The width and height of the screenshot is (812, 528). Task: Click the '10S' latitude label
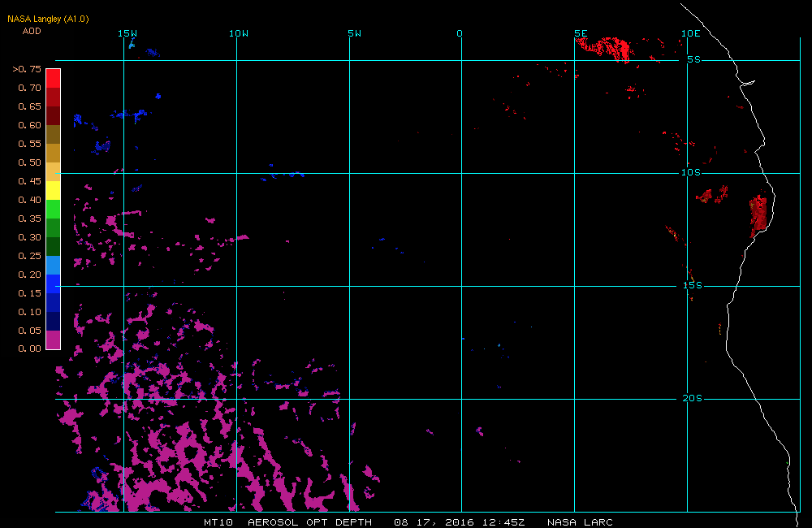[x=691, y=172]
